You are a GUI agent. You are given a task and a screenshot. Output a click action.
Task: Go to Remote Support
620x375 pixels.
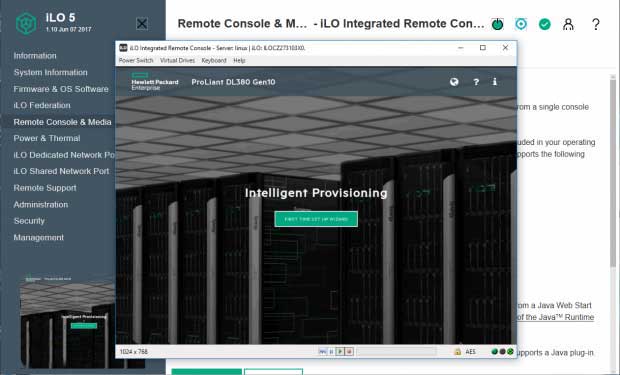45,188
